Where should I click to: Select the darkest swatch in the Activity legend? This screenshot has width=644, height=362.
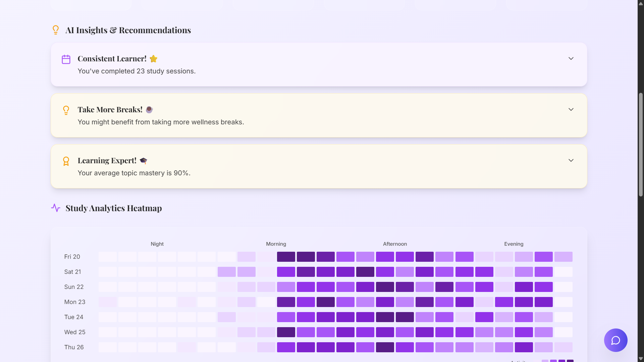point(570,361)
